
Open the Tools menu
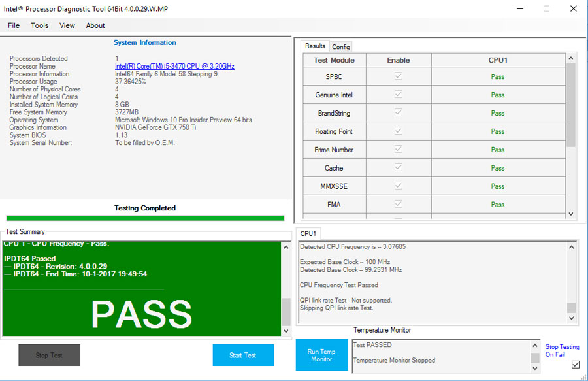(x=39, y=25)
